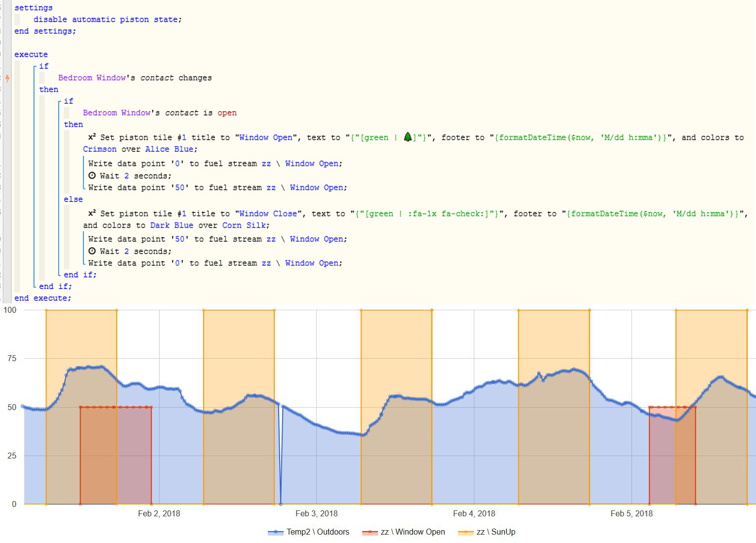The width and height of the screenshot is (756, 543).
Task: Select "disable automatic piston state;" statement
Action: point(108,20)
